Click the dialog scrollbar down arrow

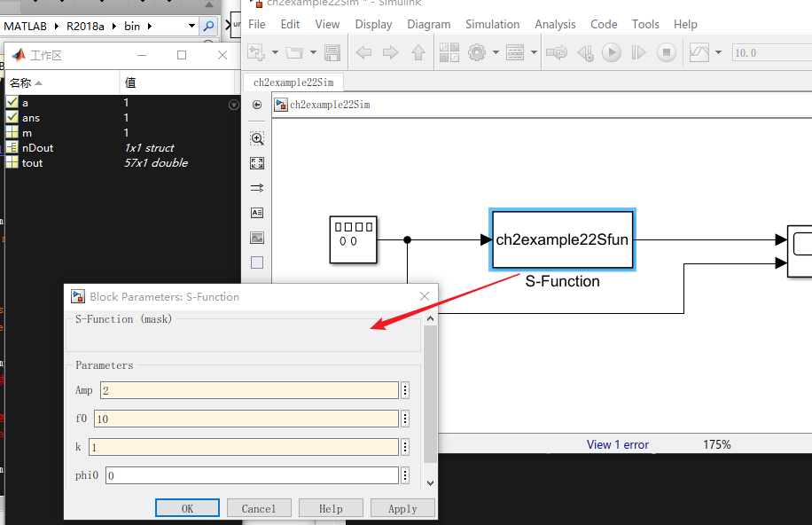tap(430, 483)
